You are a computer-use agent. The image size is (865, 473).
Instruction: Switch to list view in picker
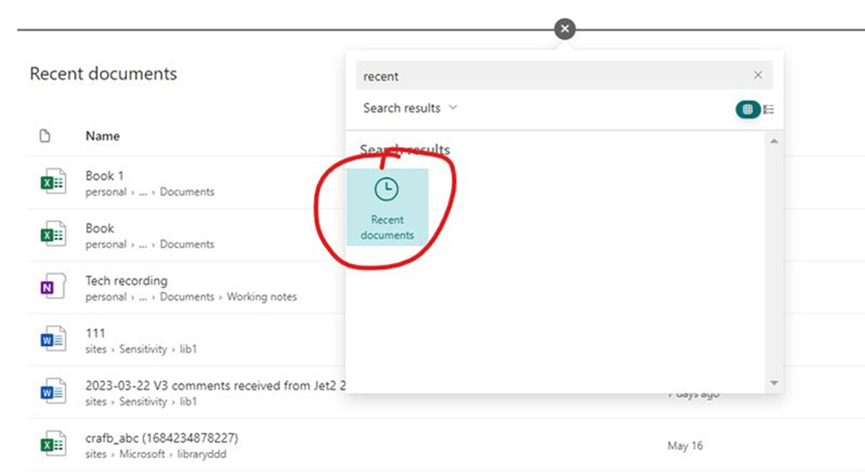click(x=768, y=109)
